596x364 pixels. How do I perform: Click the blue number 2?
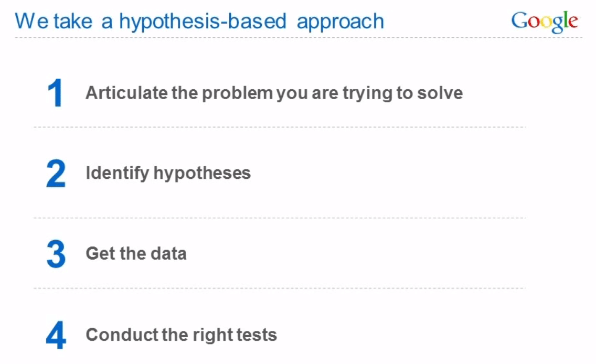click(x=56, y=173)
